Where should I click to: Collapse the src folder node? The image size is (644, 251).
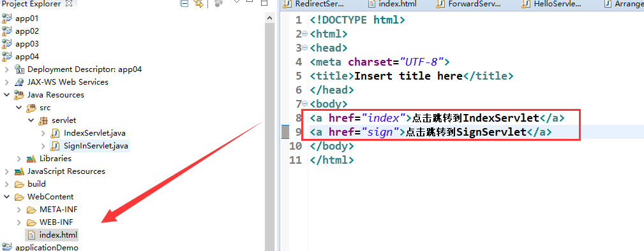[x=19, y=108]
